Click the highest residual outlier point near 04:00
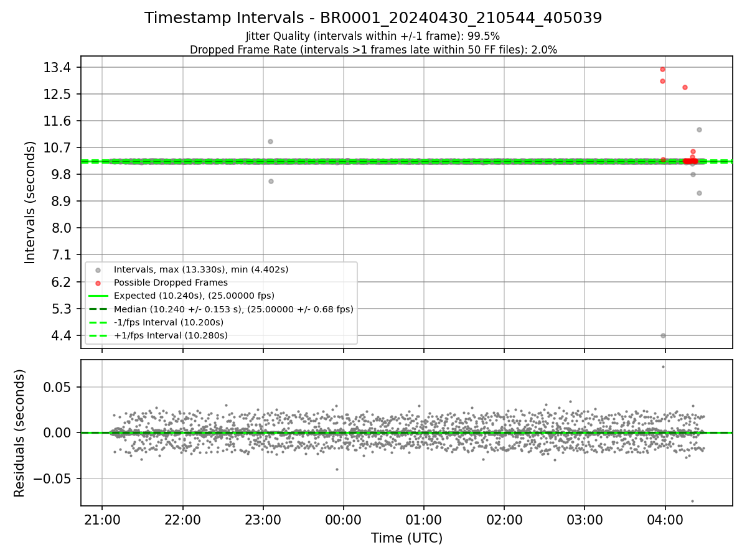Screen dimensions: 747x560 [x=663, y=366]
